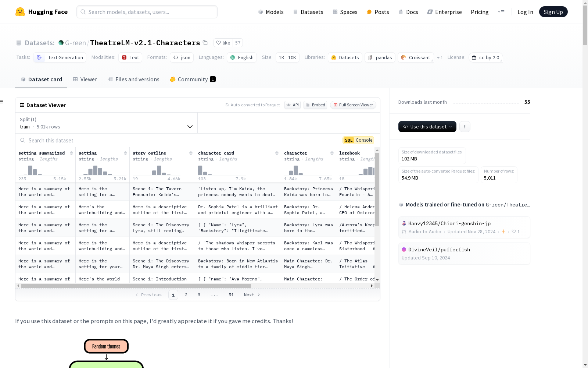This screenshot has width=588, height=368.
Task: Open the Community tab
Action: tap(193, 79)
